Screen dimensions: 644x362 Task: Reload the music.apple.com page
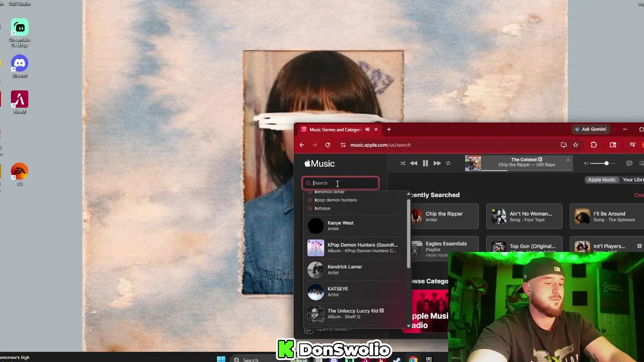click(x=328, y=145)
